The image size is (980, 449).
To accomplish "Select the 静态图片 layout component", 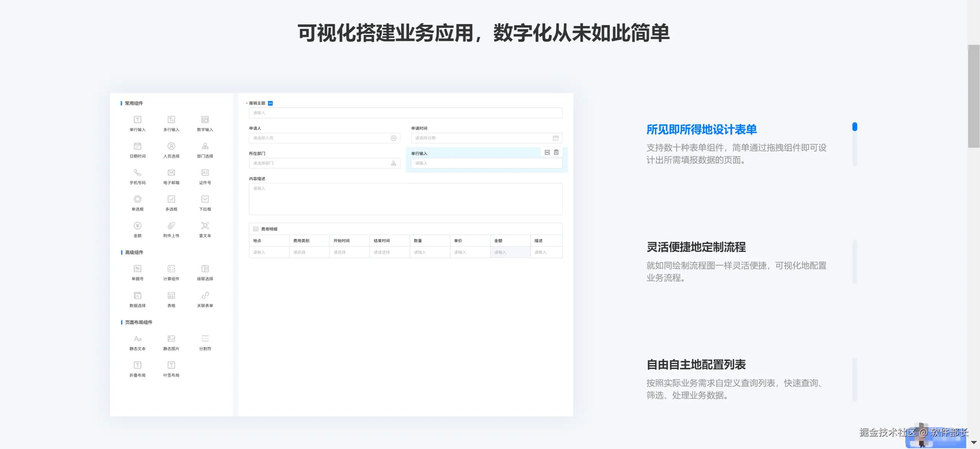I will [x=171, y=339].
